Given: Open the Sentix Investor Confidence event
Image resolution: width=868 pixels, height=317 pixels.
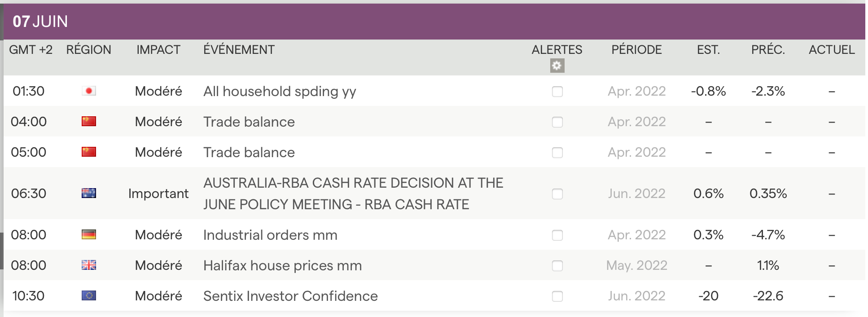Looking at the screenshot, I should (290, 296).
